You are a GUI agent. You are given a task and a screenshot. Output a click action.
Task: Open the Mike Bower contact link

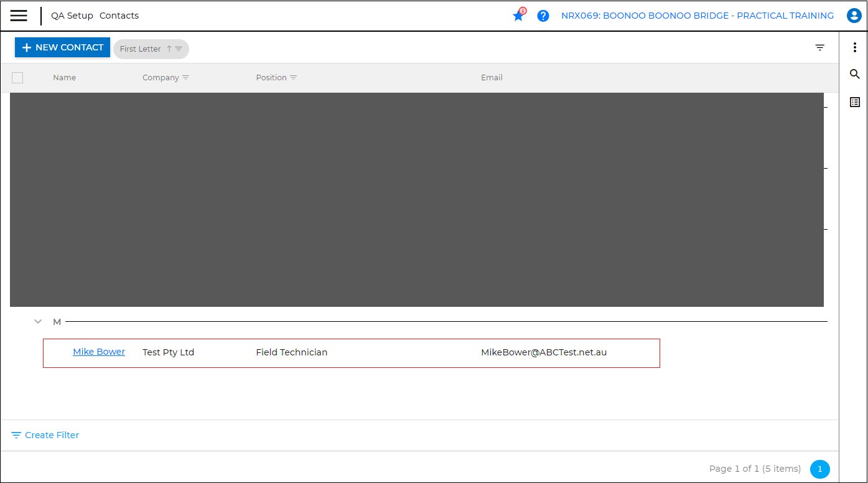(99, 352)
